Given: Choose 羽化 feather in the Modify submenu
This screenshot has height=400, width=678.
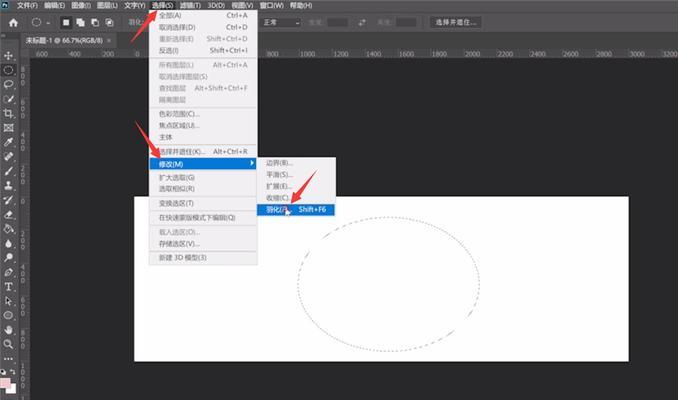Looking at the screenshot, I should 296,210.
